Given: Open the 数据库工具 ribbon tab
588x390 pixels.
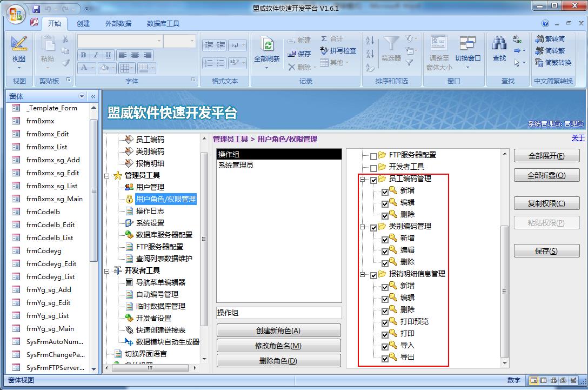Looking at the screenshot, I should (163, 24).
